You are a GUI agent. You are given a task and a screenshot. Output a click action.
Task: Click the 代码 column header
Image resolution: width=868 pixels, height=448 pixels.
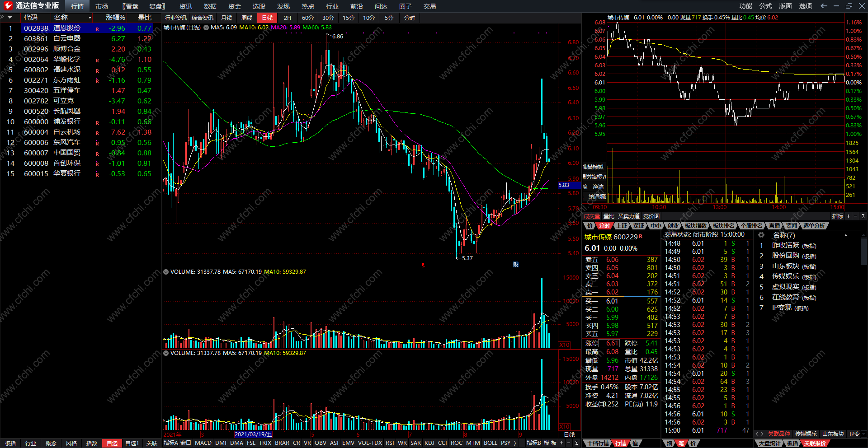31,18
